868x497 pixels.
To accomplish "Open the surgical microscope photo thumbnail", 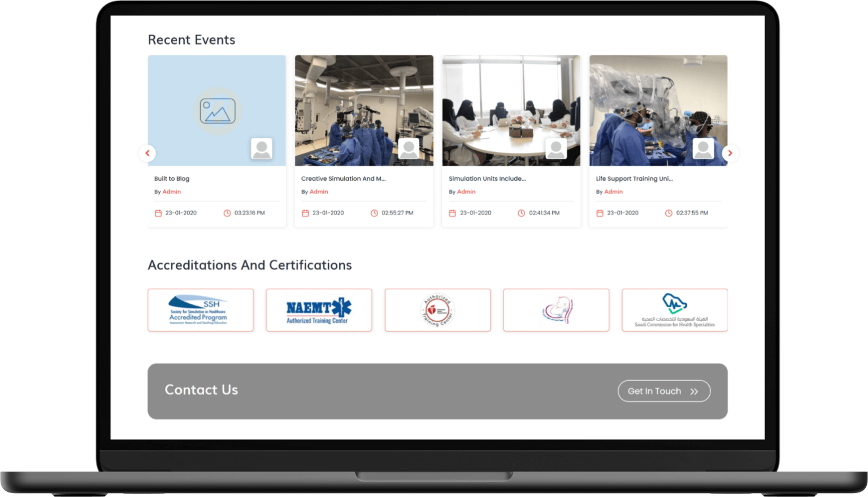I will tap(658, 111).
